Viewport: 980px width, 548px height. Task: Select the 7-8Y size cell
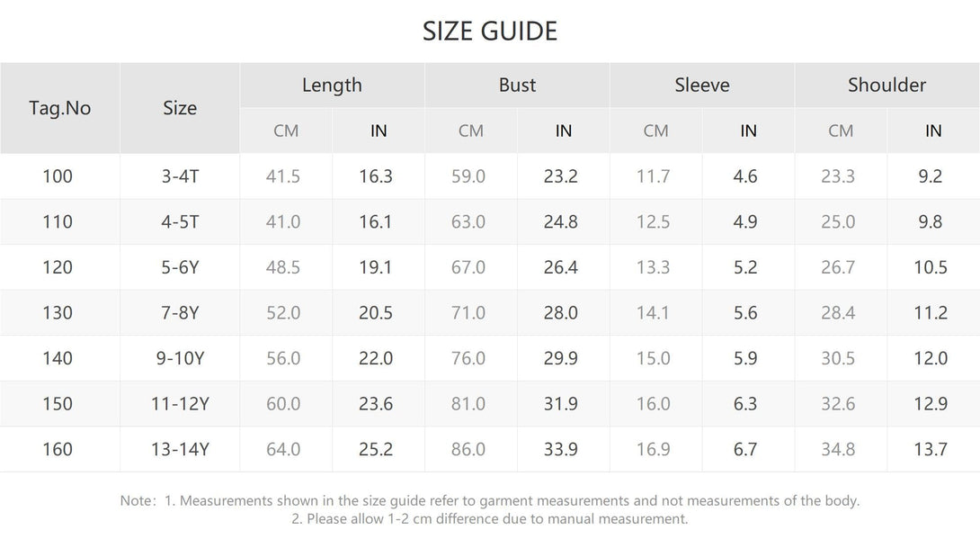[x=180, y=313]
